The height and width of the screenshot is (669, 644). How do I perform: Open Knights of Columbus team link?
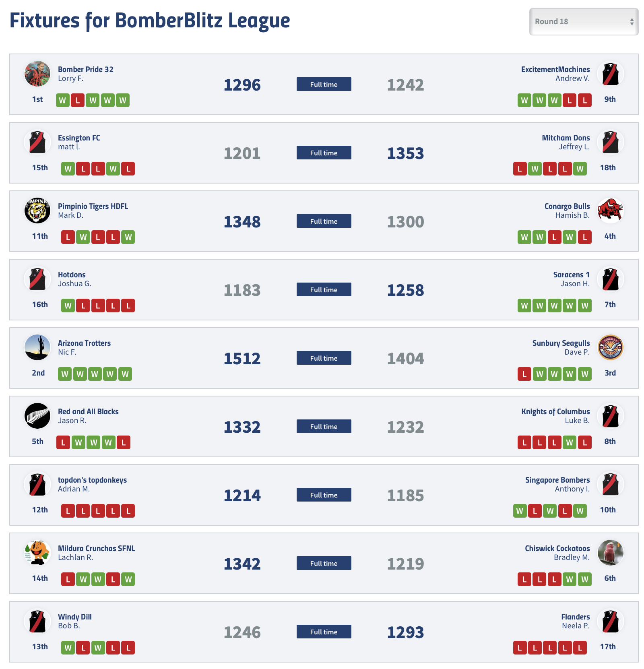click(x=555, y=411)
